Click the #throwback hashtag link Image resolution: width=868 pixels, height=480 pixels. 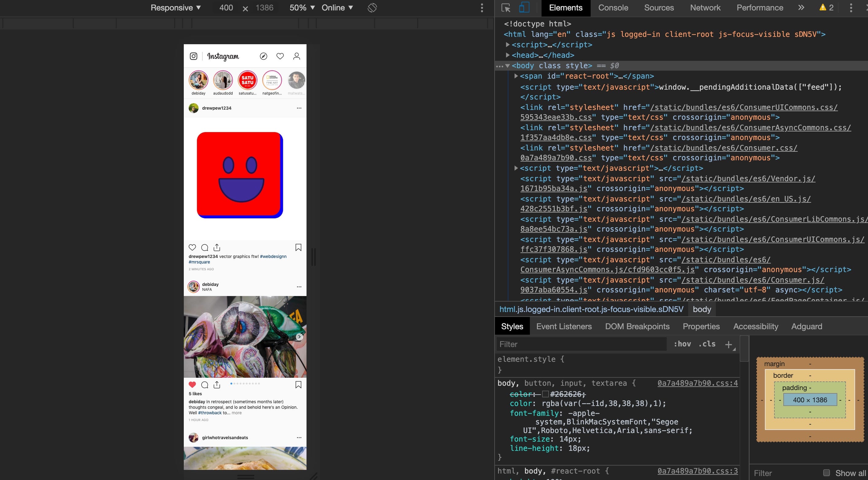point(210,413)
